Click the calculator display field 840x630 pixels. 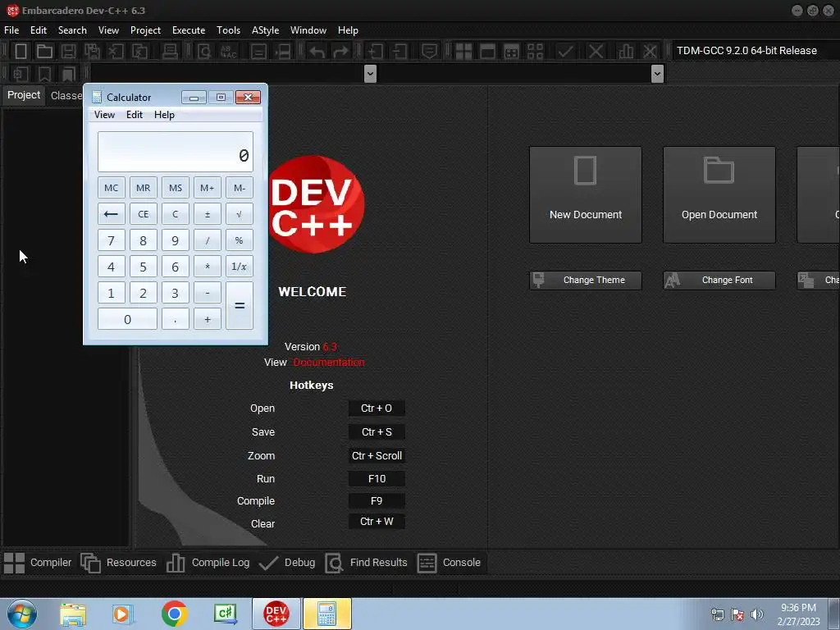pyautogui.click(x=176, y=152)
